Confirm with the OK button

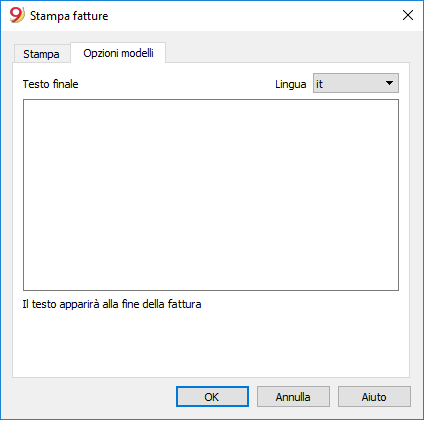(212, 397)
